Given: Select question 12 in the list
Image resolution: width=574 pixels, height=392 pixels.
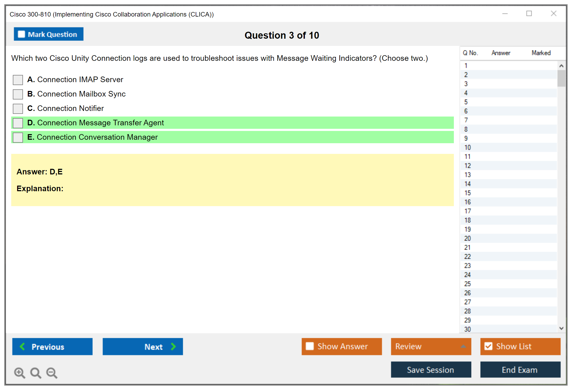Looking at the screenshot, I should pyautogui.click(x=467, y=166).
